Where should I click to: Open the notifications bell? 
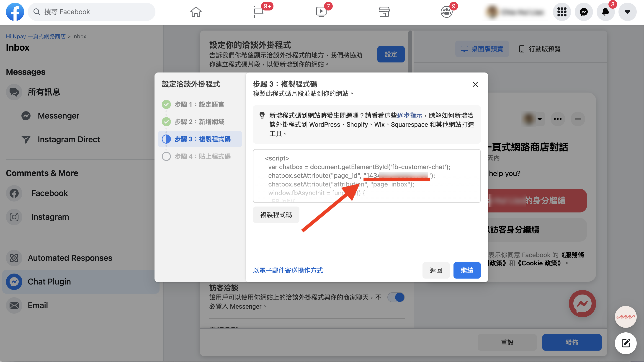(x=605, y=12)
